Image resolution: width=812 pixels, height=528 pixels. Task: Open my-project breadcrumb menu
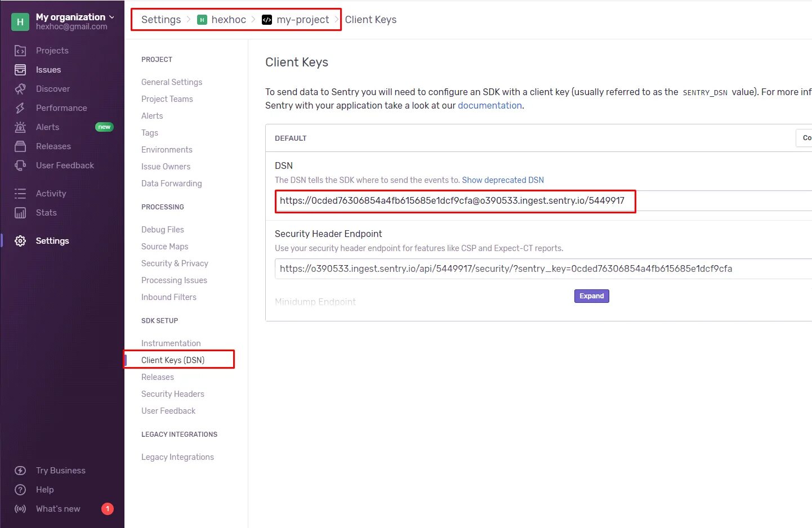[303, 20]
